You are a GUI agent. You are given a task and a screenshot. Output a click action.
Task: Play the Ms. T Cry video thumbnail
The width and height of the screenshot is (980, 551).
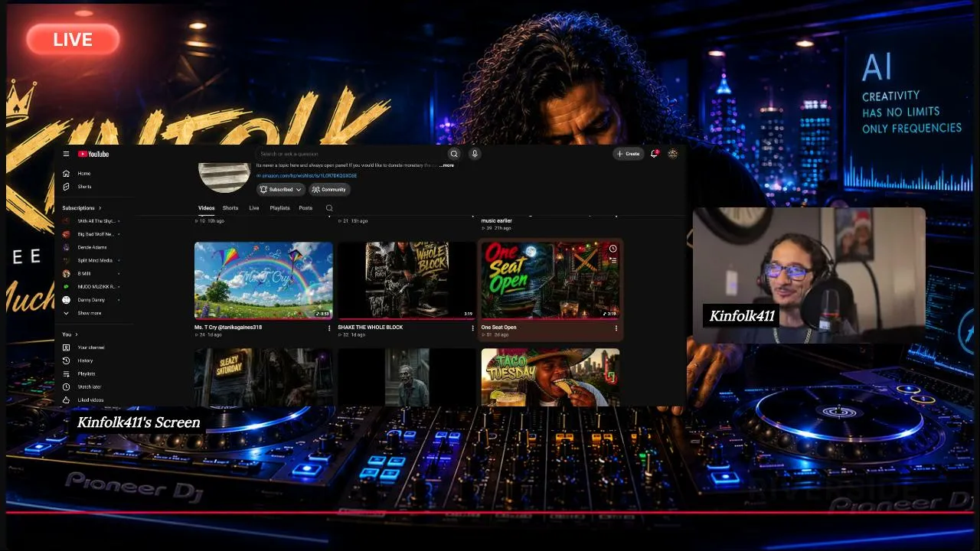(x=263, y=280)
